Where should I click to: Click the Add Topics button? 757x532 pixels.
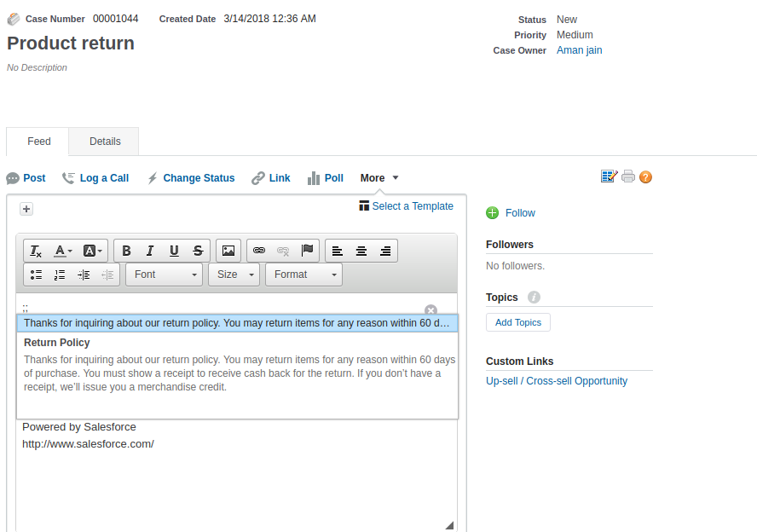point(518,322)
